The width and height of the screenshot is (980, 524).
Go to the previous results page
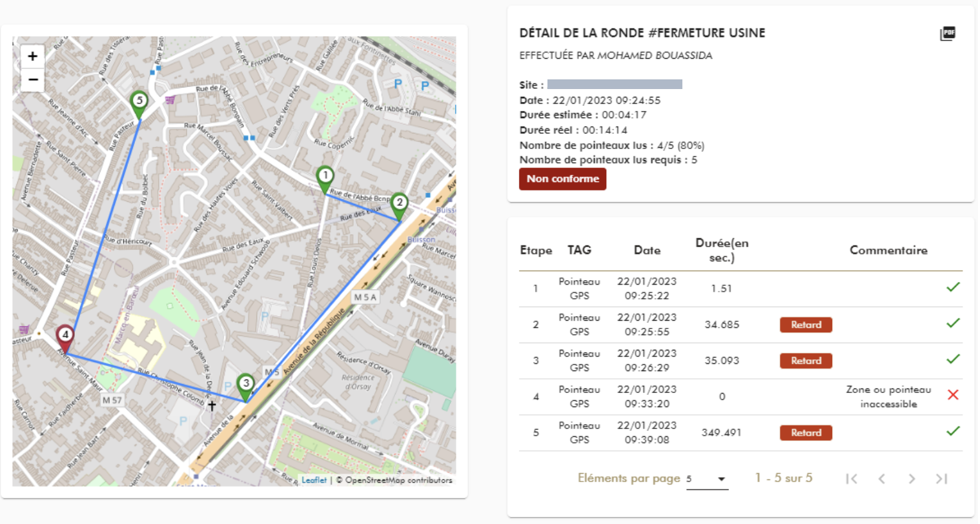(882, 478)
